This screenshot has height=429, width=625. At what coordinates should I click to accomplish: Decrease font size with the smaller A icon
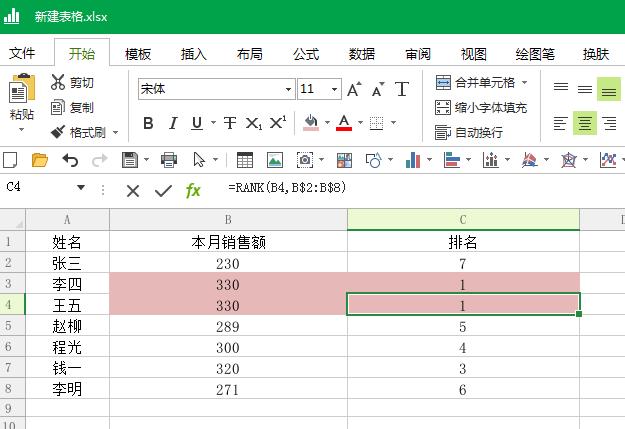coord(378,89)
